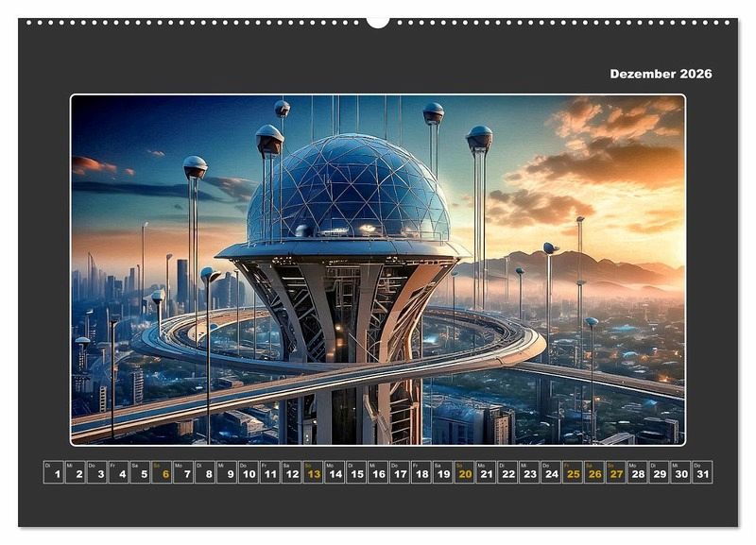Click the hanging notch at top center
This screenshot has height=545, width=756.
click(378, 22)
